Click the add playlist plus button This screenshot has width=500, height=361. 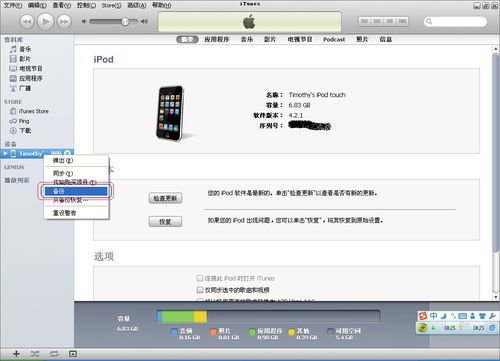click(16, 354)
